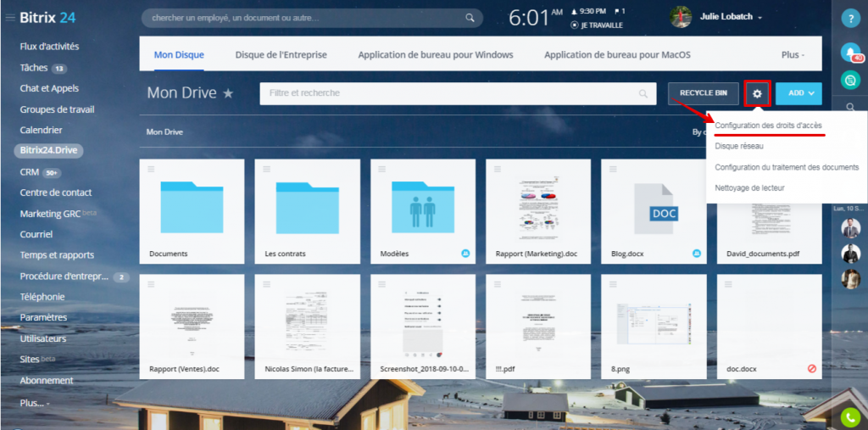
Task: Click red blocked icon on doc.docx
Action: pyautogui.click(x=812, y=368)
